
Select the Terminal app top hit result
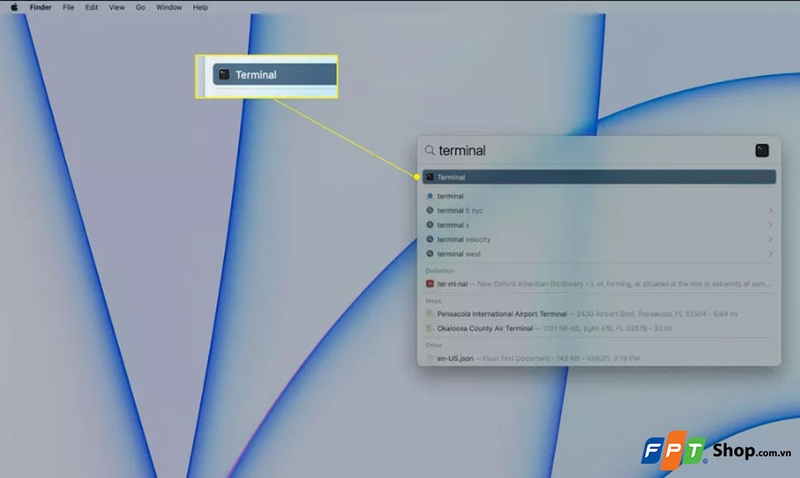coord(599,177)
